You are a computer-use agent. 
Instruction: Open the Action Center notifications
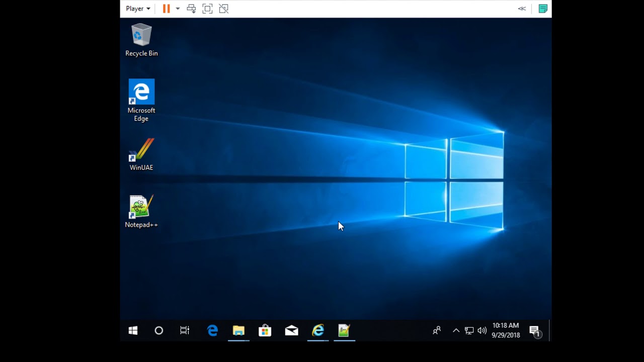(x=534, y=330)
